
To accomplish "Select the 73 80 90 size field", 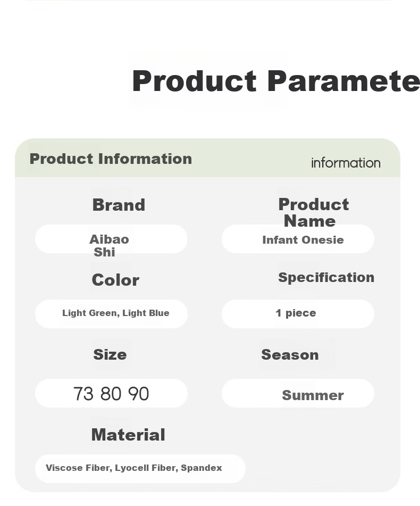I will pos(111,393).
